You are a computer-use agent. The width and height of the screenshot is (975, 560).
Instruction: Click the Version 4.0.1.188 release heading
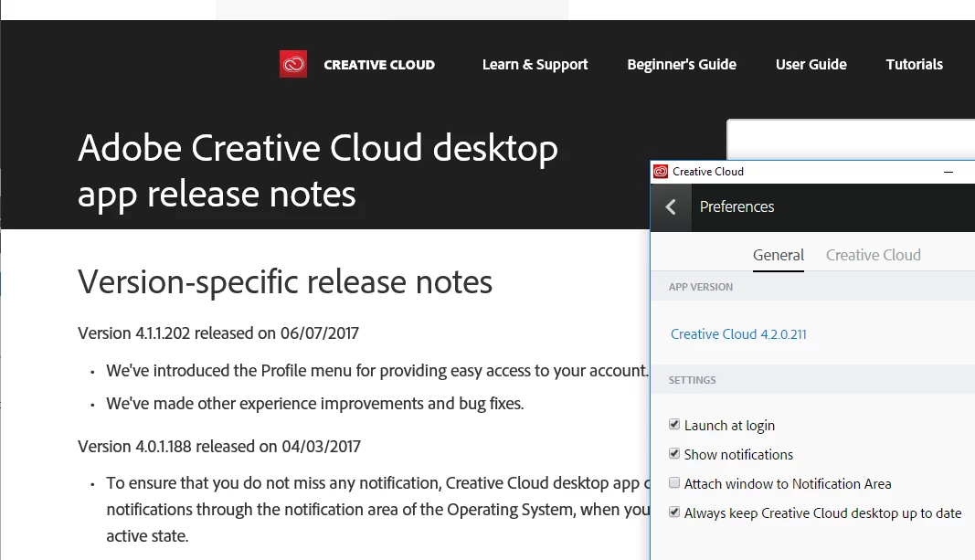coord(219,446)
